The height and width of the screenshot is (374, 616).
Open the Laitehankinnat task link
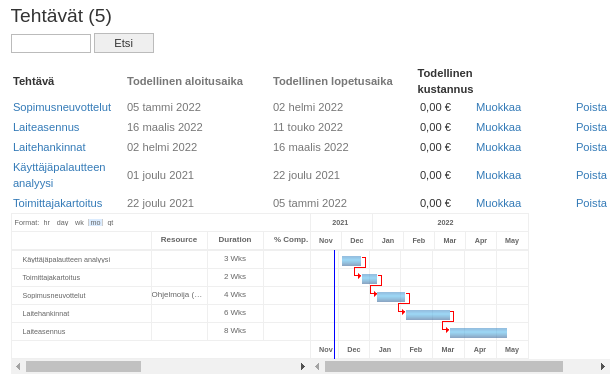pos(49,147)
